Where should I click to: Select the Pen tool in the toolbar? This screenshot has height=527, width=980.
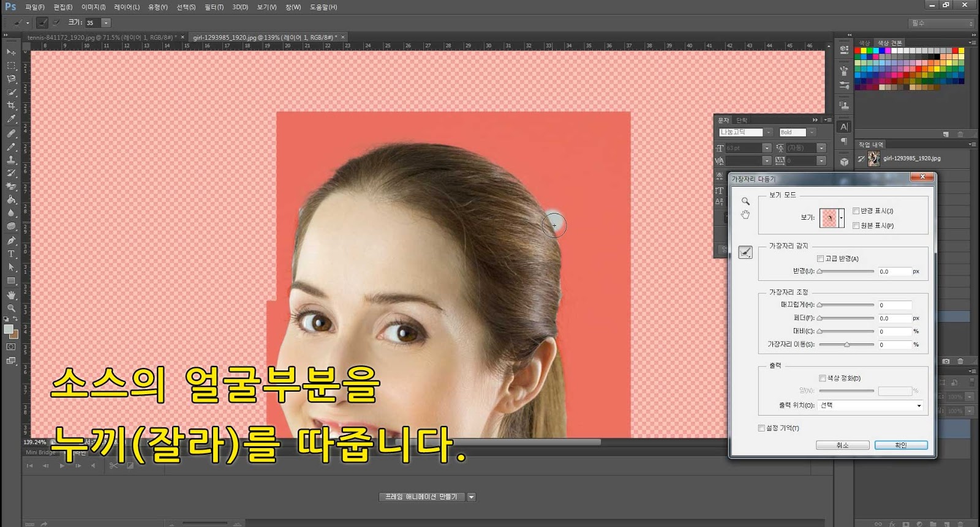click(11, 241)
